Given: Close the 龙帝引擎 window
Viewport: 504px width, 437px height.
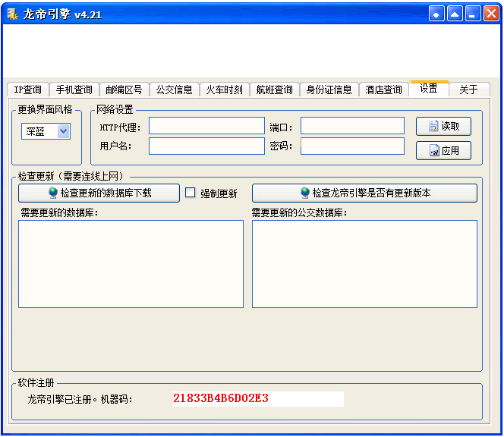Looking at the screenshot, I should click(x=491, y=14).
